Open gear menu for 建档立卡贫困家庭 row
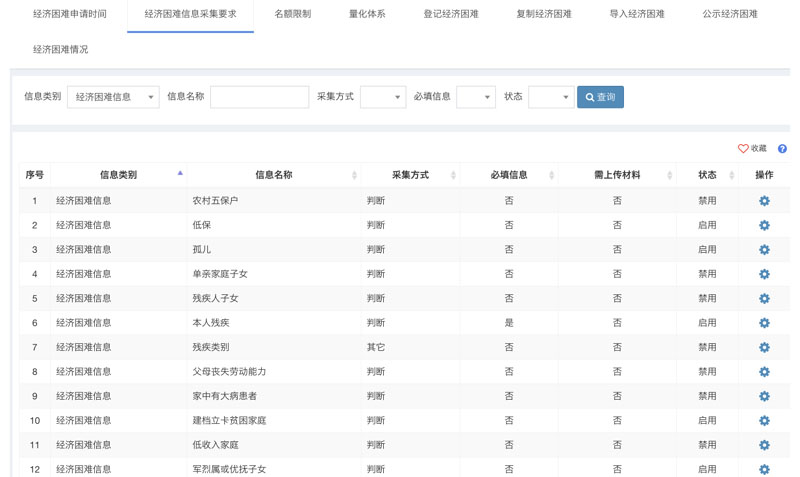 (764, 421)
